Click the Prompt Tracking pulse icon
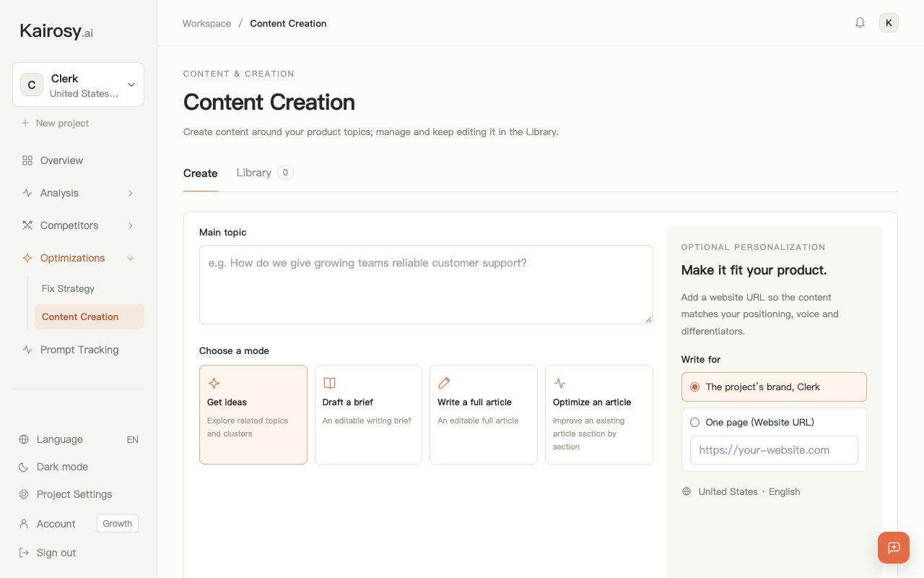This screenshot has width=924, height=578. point(27,350)
